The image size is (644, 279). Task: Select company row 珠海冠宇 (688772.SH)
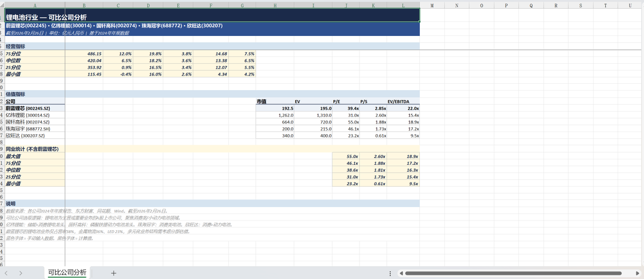(35, 129)
